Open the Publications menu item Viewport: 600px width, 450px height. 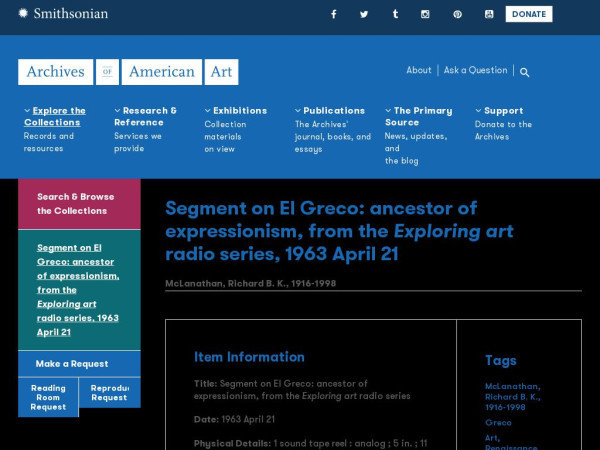(334, 111)
